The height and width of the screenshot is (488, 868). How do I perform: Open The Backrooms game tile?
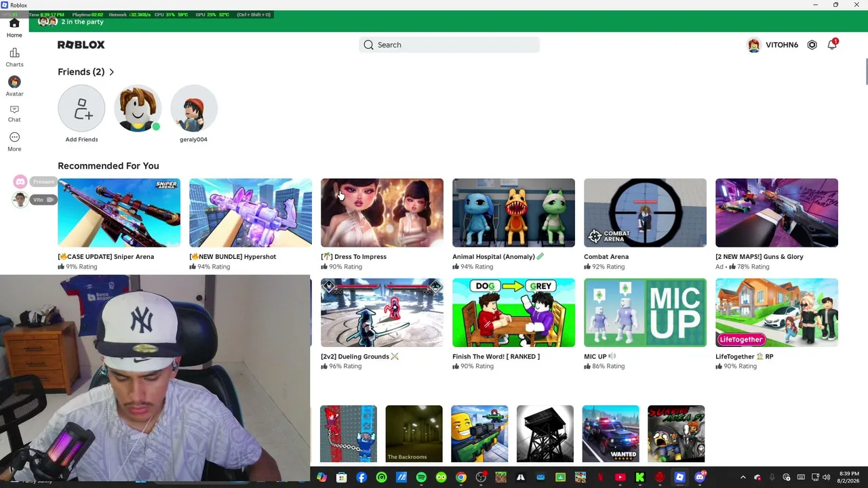pos(414,434)
